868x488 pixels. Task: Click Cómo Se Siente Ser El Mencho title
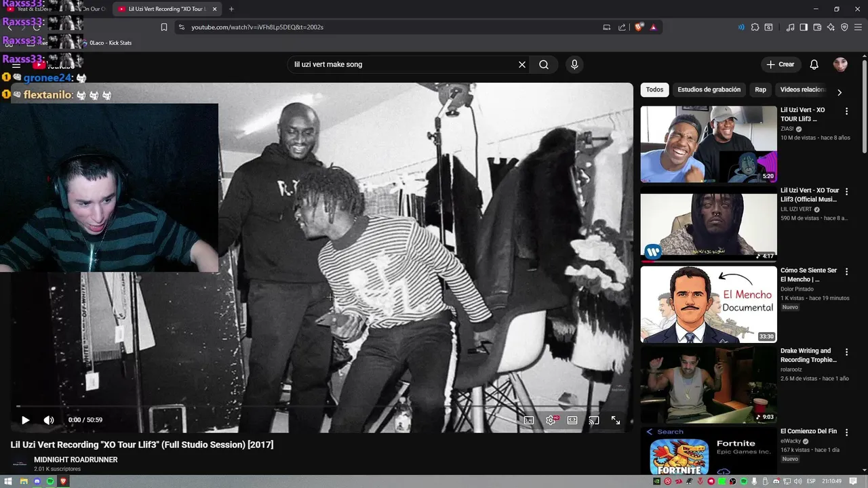coord(808,274)
